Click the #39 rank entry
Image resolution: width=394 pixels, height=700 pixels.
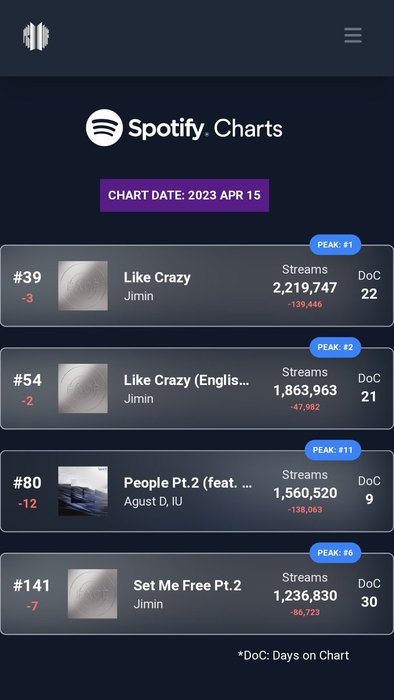27,277
